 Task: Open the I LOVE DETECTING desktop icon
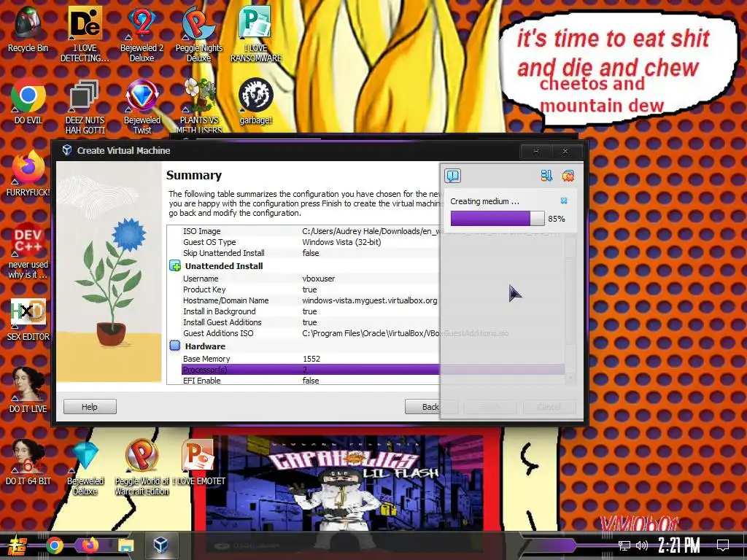pos(85,34)
